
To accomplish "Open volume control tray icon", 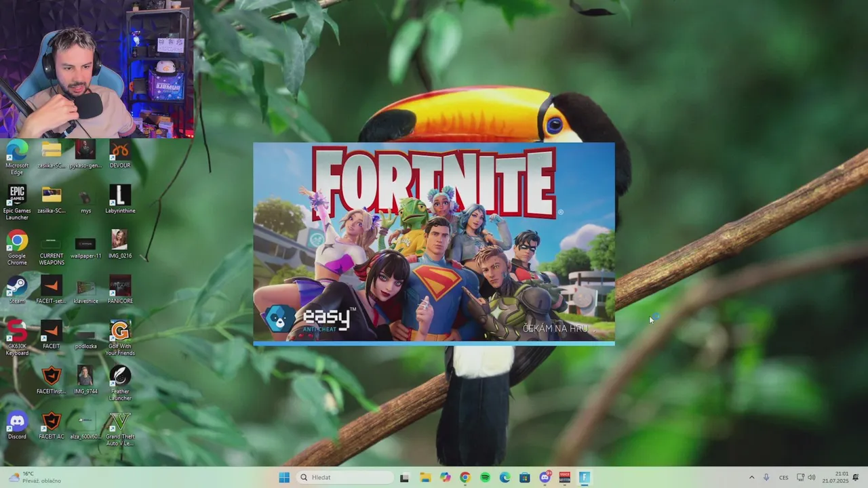I will point(812,477).
